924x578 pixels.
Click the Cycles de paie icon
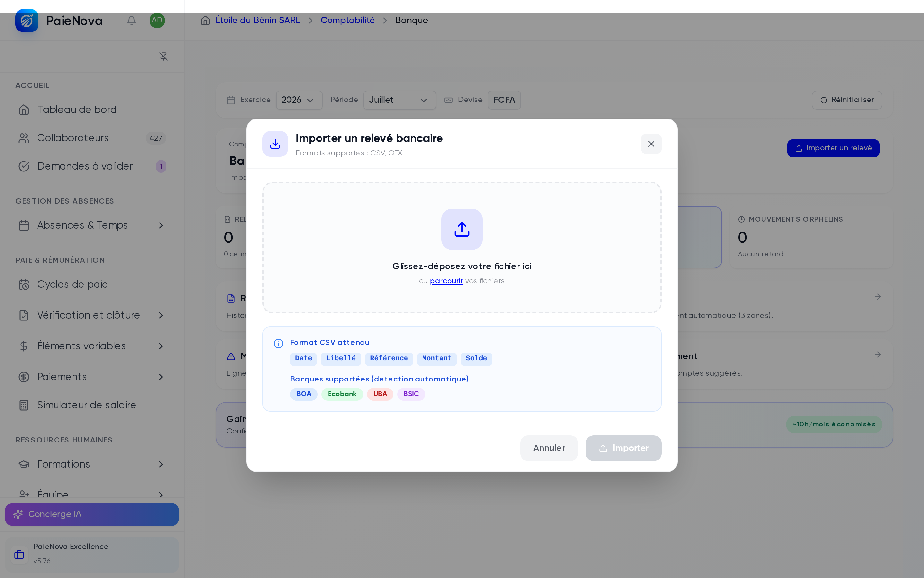point(24,285)
